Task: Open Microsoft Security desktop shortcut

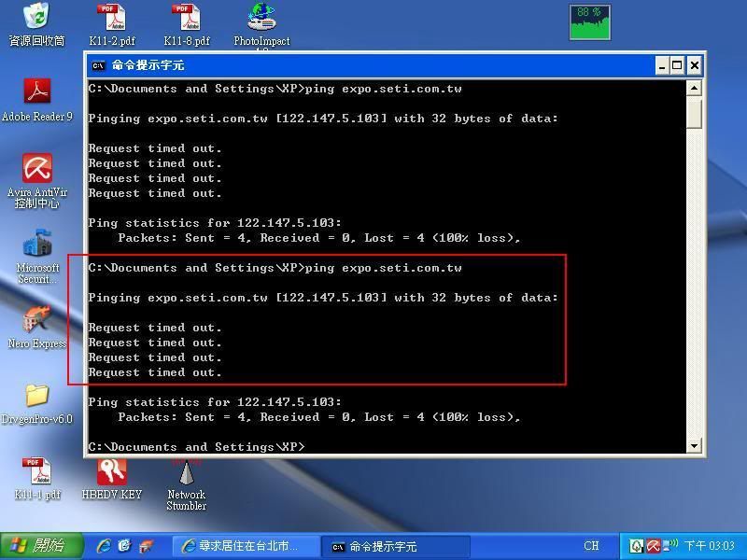Action: point(36,245)
